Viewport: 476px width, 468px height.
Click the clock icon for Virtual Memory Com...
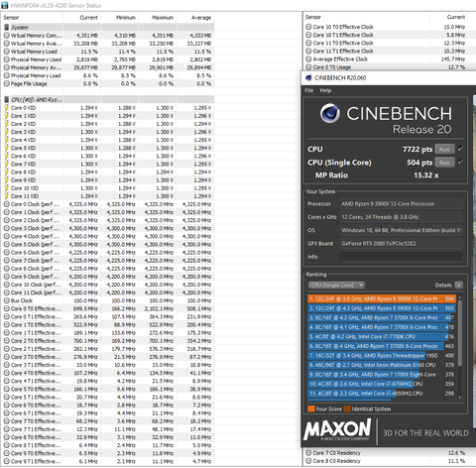[x=6, y=36]
